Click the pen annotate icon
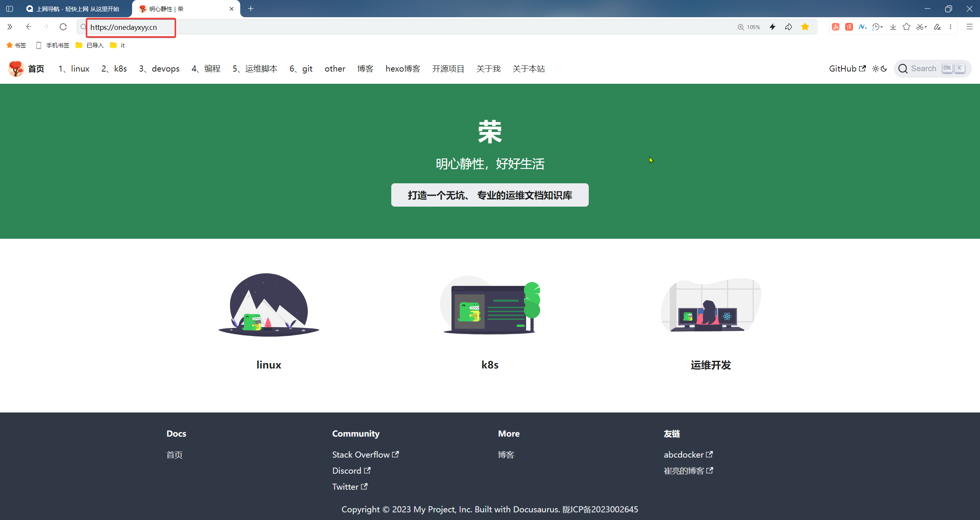The width and height of the screenshot is (980, 520). [937, 27]
